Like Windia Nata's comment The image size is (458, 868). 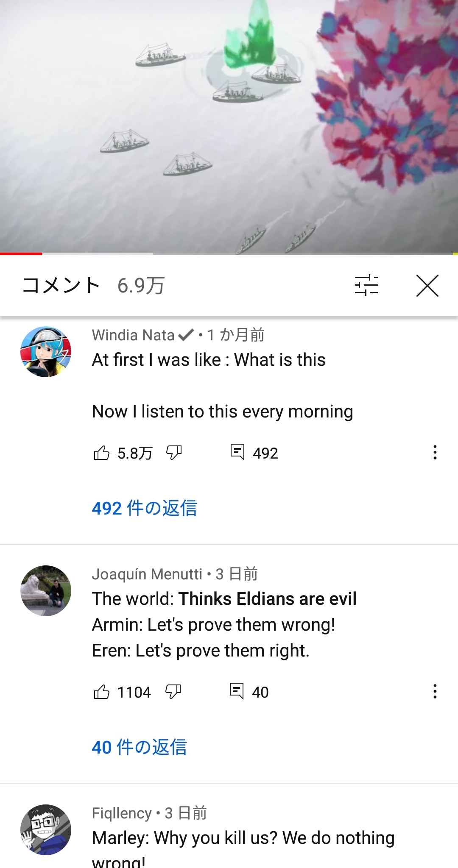pos(102,453)
